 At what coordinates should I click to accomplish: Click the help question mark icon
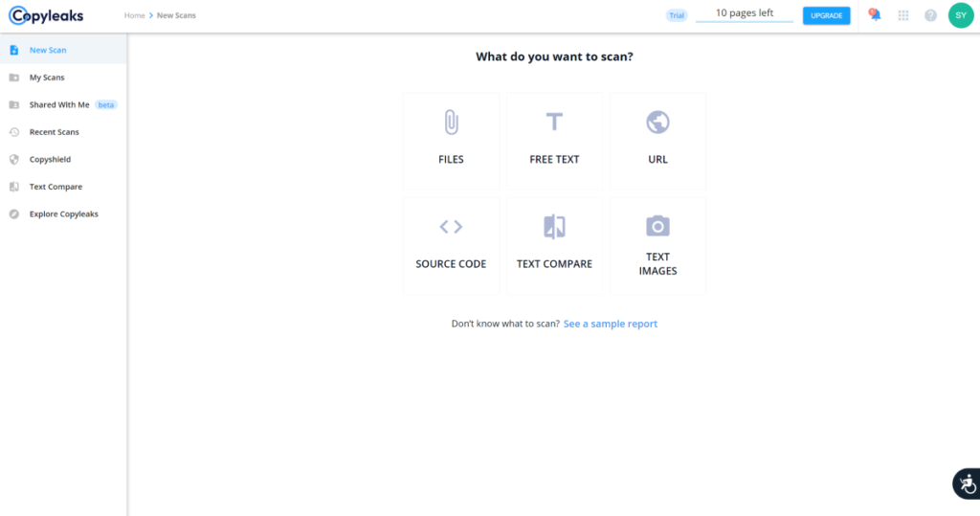click(x=930, y=15)
